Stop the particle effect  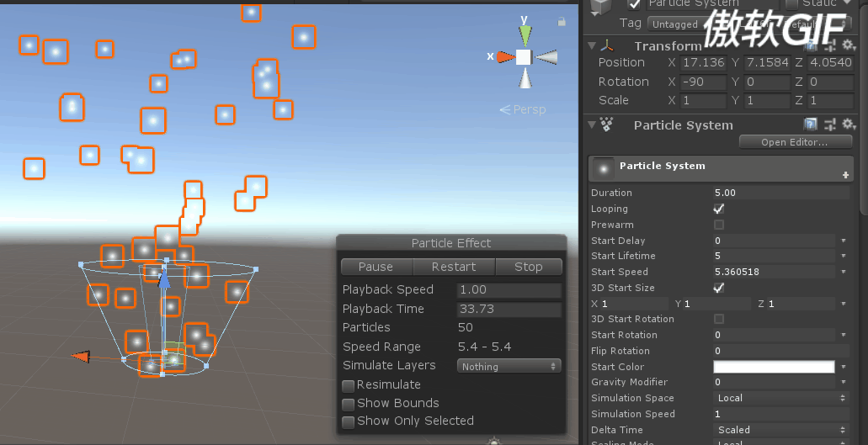[529, 267]
